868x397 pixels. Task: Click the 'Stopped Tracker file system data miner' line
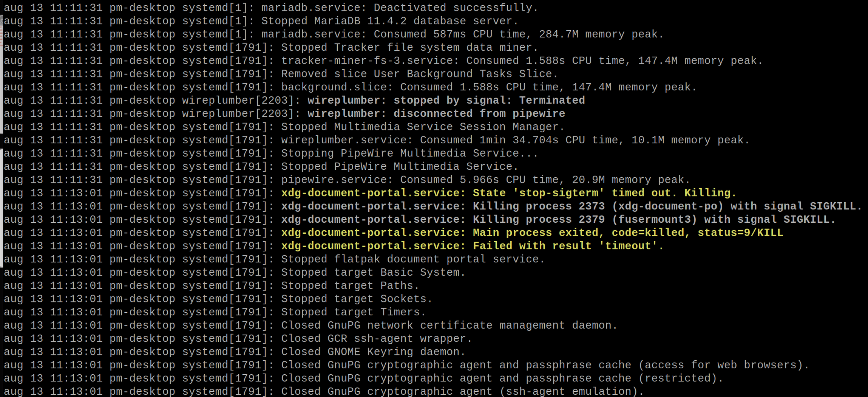271,47
